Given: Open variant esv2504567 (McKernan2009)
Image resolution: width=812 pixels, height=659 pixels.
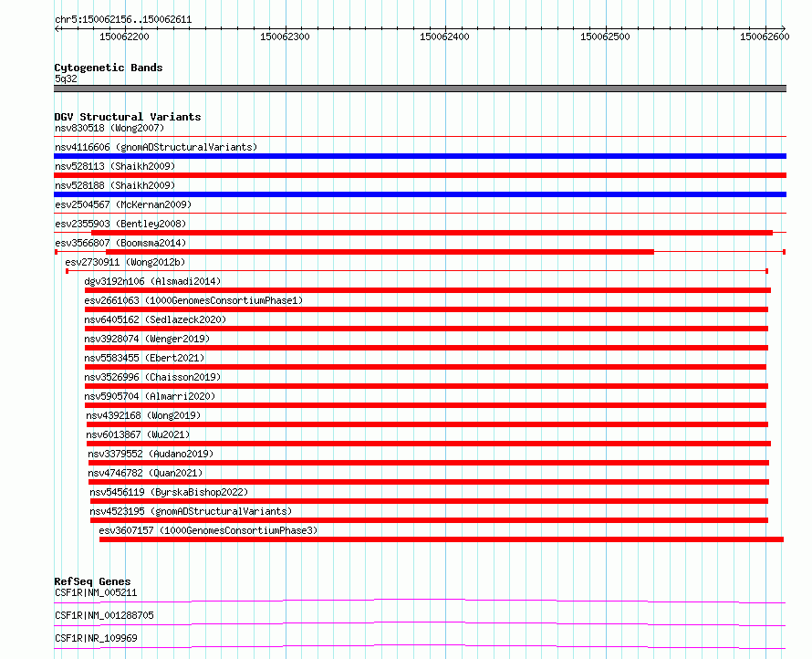Looking at the screenshot, I should (123, 204).
